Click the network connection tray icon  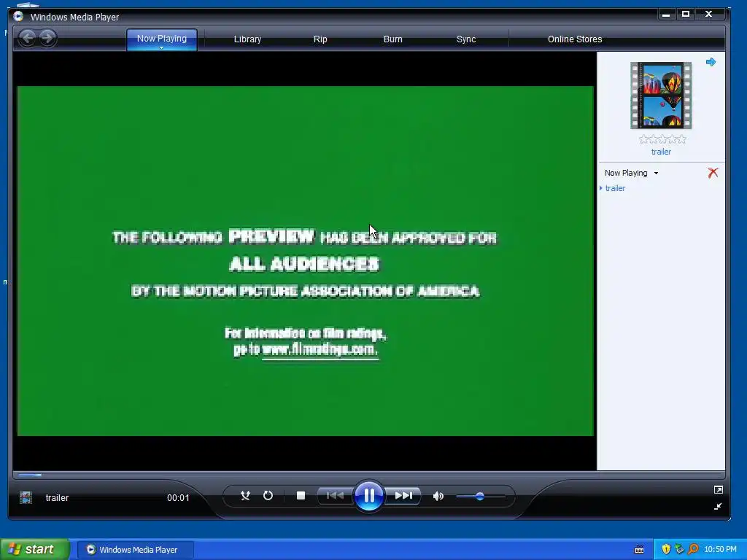(x=679, y=549)
